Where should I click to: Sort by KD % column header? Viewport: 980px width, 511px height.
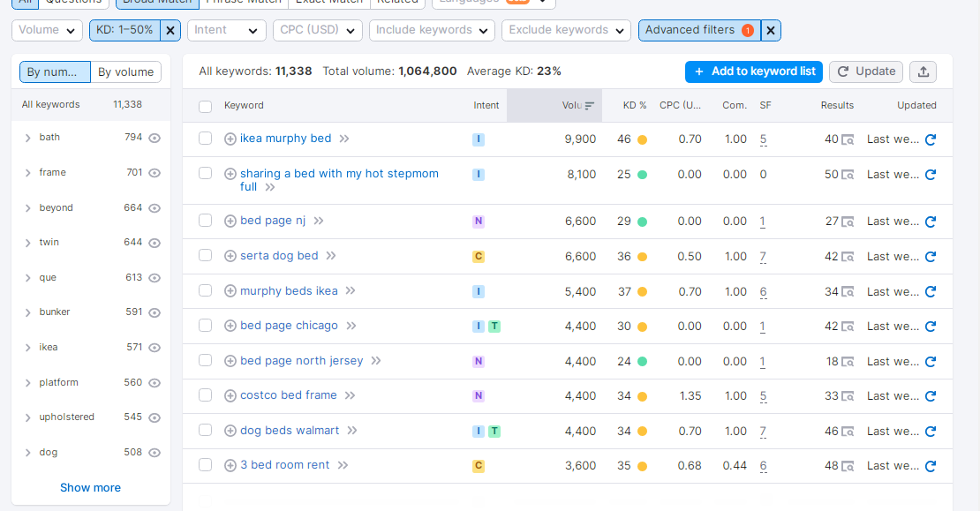pos(635,106)
